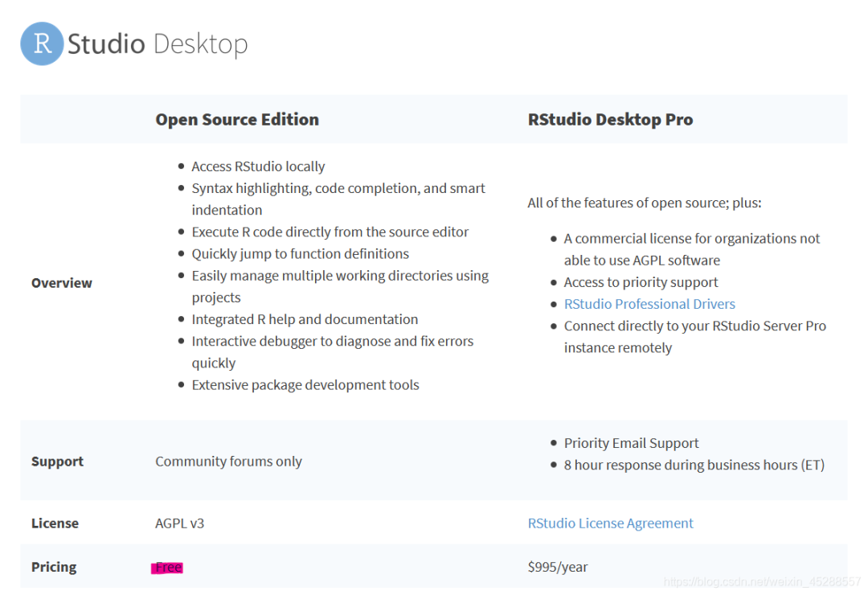The image size is (868, 595).
Task: Click the RStudio logo icon
Action: pos(42,43)
